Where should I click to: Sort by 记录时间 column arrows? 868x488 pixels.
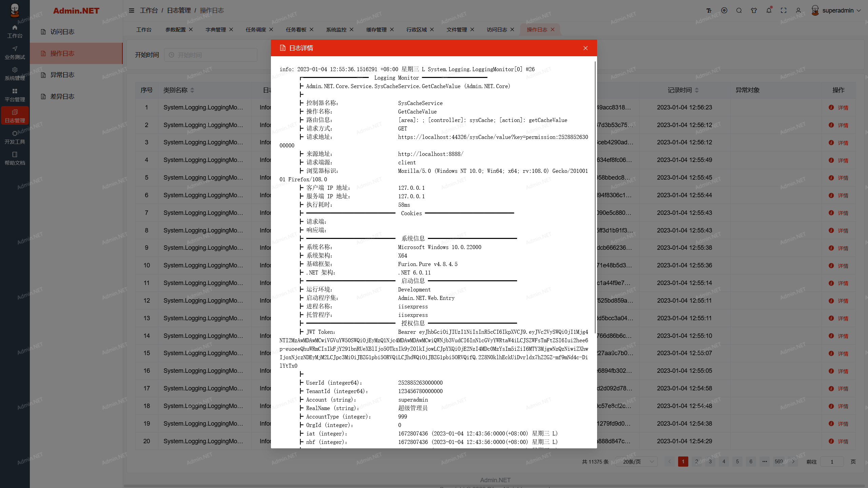[697, 90]
